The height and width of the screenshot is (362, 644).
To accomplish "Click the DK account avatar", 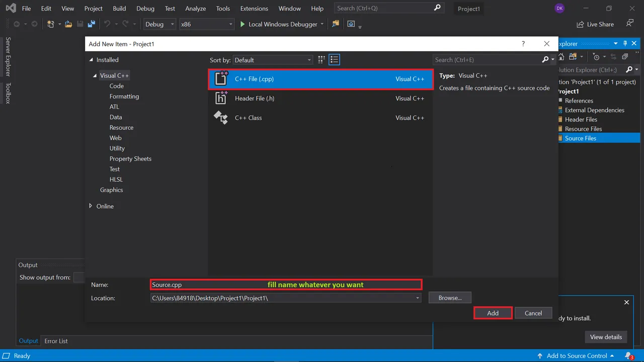I will pyautogui.click(x=559, y=8).
